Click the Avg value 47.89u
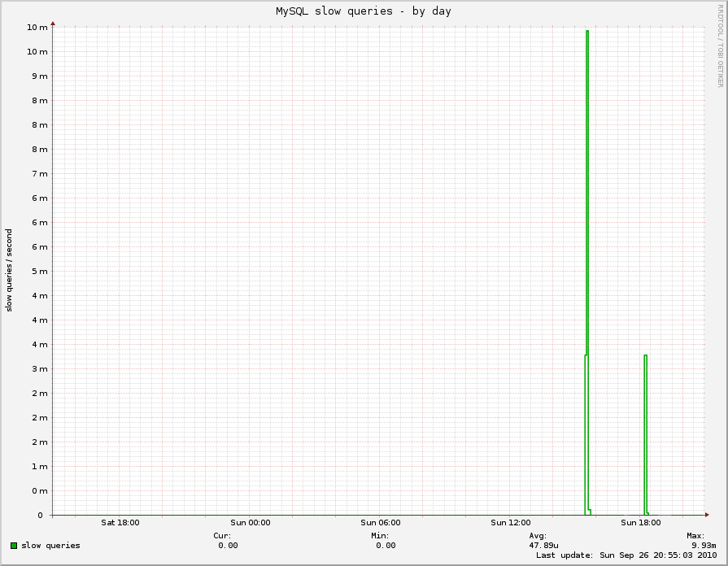The image size is (728, 566). [x=543, y=545]
